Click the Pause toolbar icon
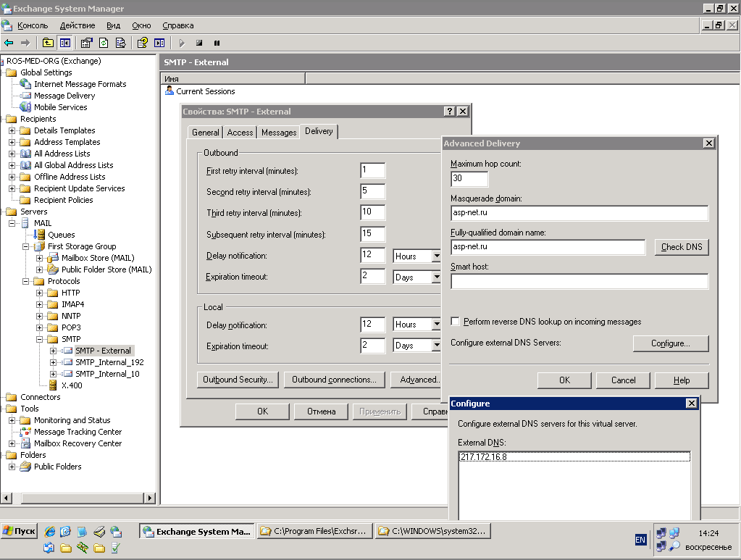This screenshot has width=741, height=560. pos(217,43)
